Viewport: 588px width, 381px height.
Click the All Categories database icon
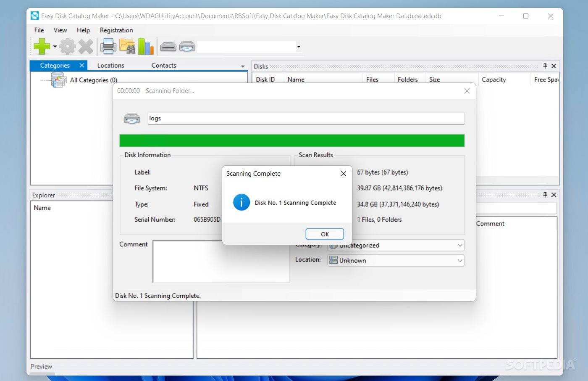(x=58, y=79)
